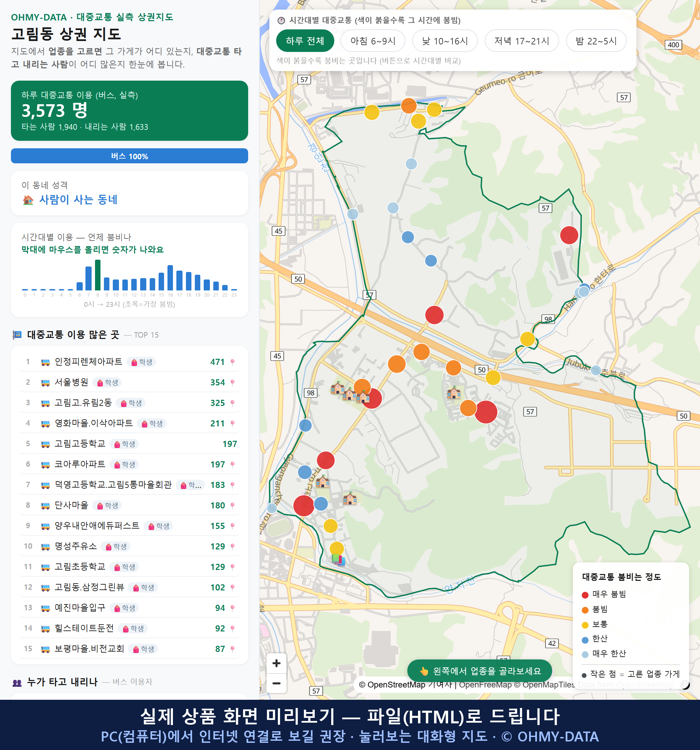Viewport: 700px width, 750px height.
Task: Open 서울병원 row in top list
Action: (129, 382)
